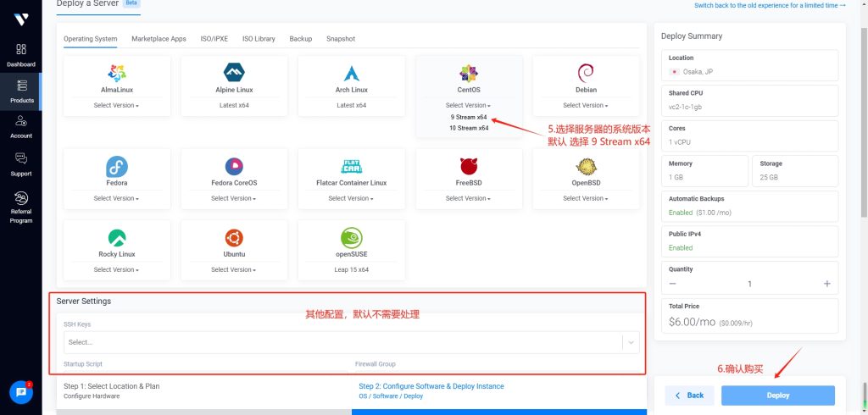868x415 pixels.
Task: Increase quantity with plus icon
Action: pyautogui.click(x=827, y=284)
